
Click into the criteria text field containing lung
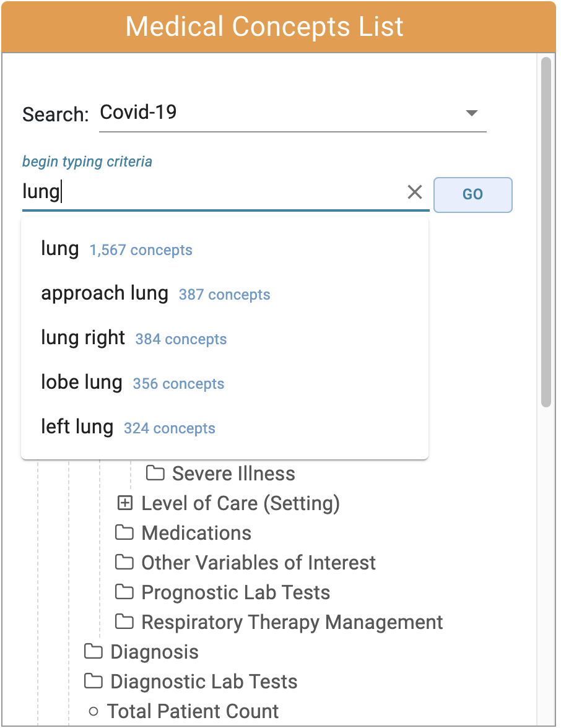[x=211, y=192]
